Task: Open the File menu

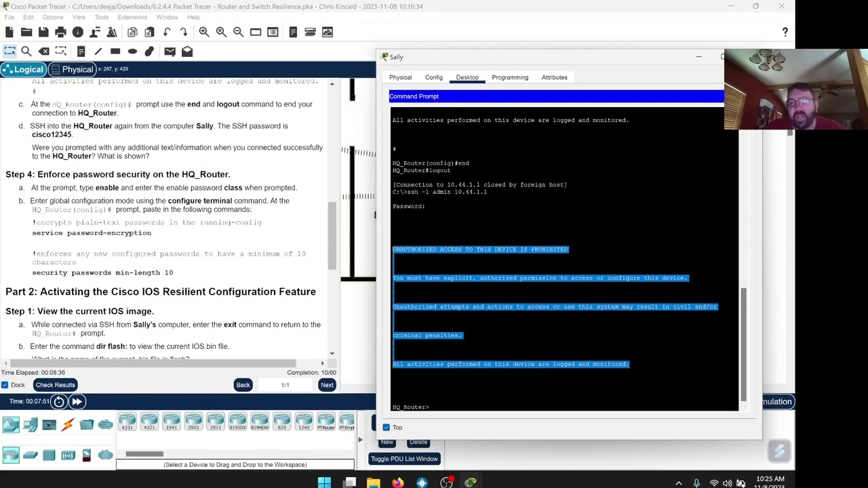Action: tap(9, 17)
